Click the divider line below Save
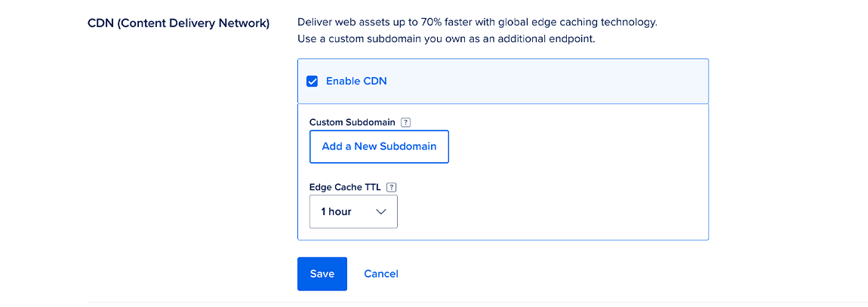The height and width of the screenshot is (307, 868). [x=477, y=302]
